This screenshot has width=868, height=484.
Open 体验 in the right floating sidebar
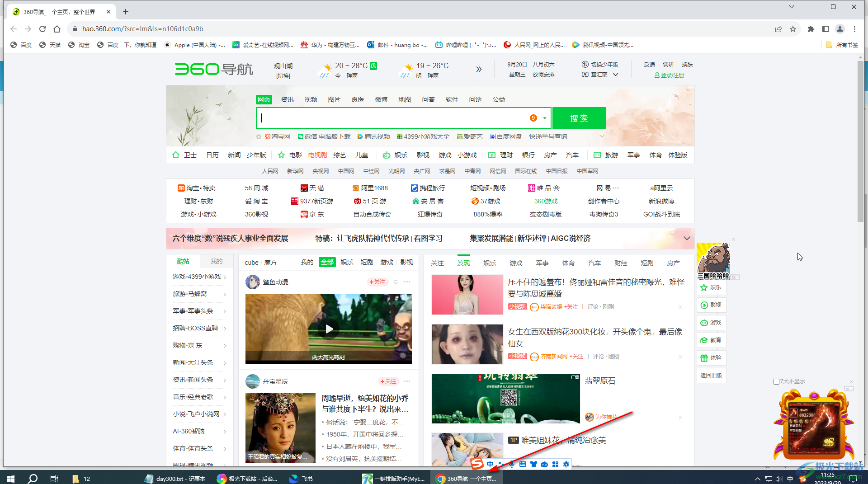tap(712, 358)
